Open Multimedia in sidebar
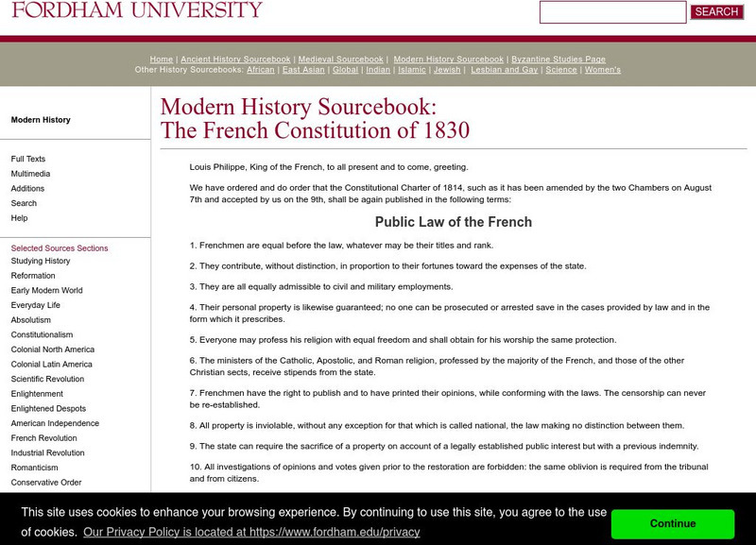 click(30, 174)
